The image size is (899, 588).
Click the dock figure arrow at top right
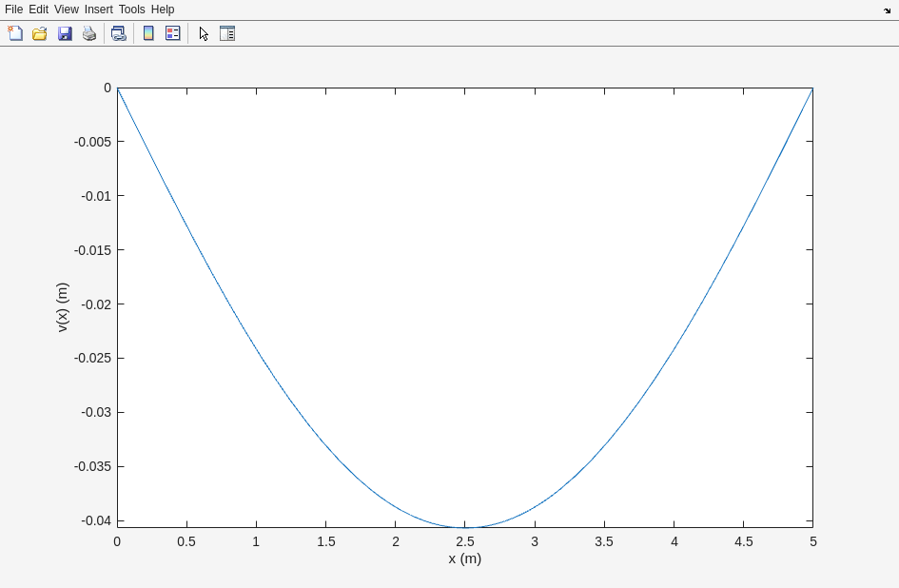tap(887, 10)
